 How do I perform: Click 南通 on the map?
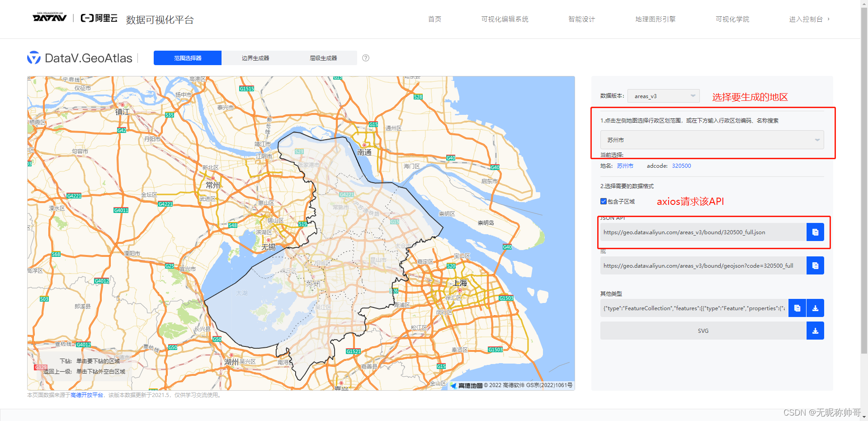point(364,152)
